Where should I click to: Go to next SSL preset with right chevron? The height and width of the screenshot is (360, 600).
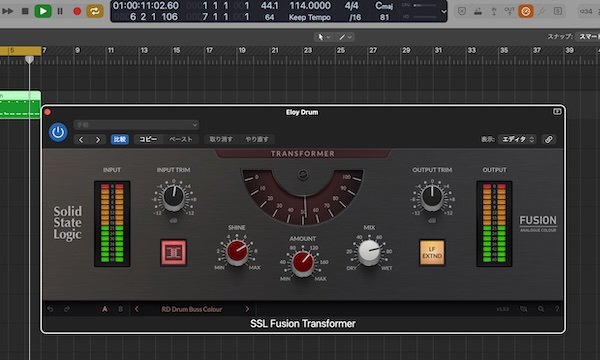coord(247,309)
